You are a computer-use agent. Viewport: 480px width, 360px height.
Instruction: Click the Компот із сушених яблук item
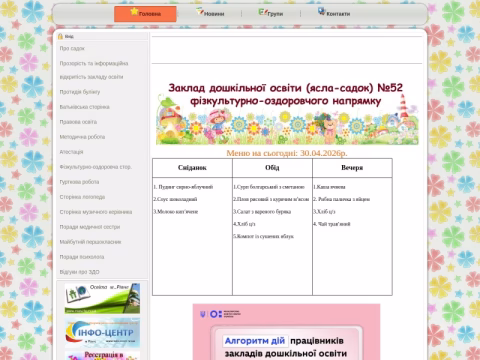[x=263, y=236]
